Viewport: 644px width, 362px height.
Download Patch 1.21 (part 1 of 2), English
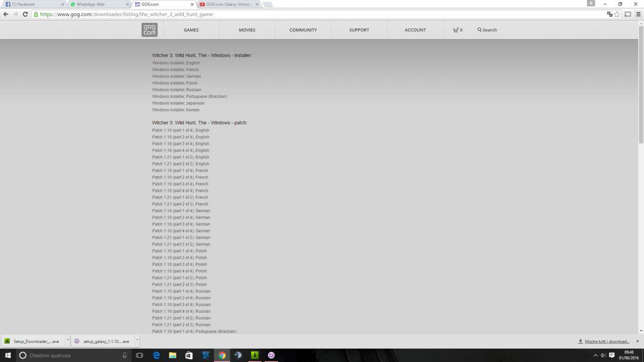pos(181,157)
